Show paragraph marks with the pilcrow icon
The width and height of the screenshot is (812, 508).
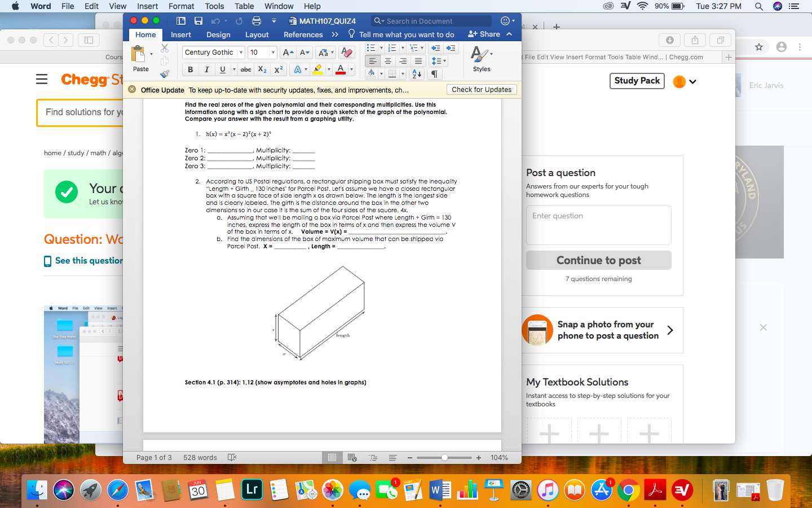coord(434,73)
